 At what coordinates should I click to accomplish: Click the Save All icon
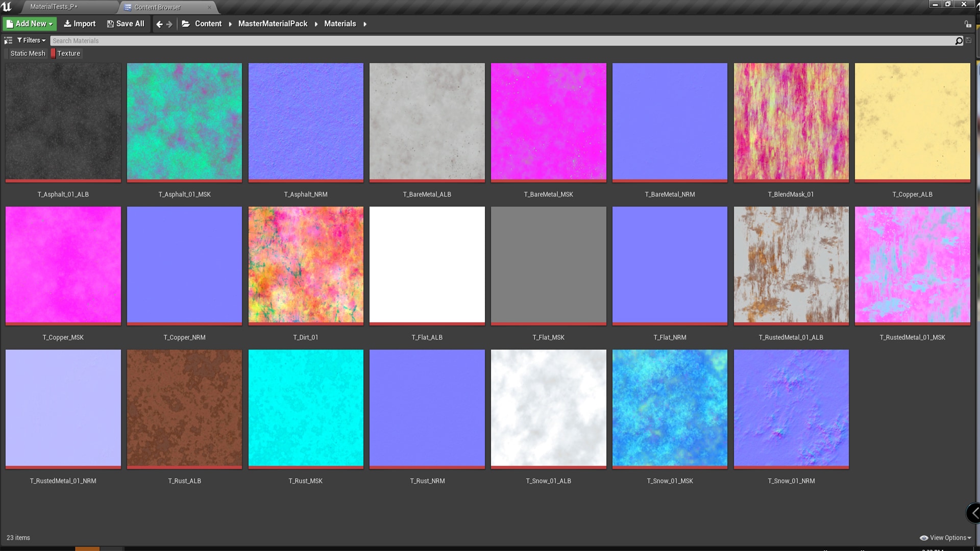point(110,23)
